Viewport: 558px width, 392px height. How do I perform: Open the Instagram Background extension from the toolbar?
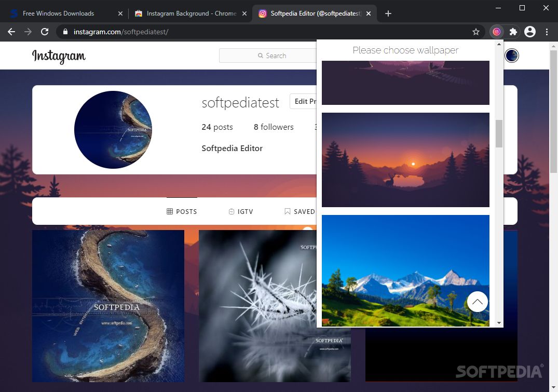496,32
